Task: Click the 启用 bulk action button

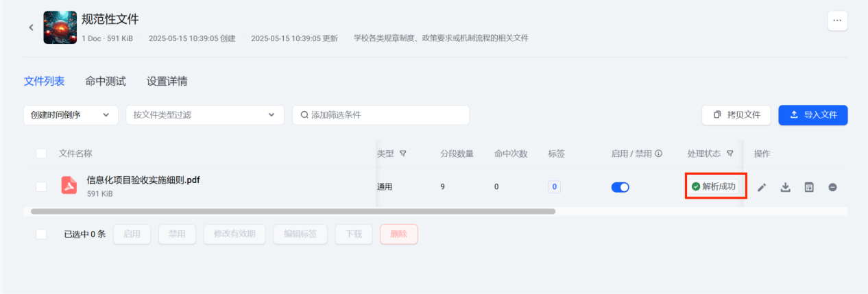Action: (132, 234)
